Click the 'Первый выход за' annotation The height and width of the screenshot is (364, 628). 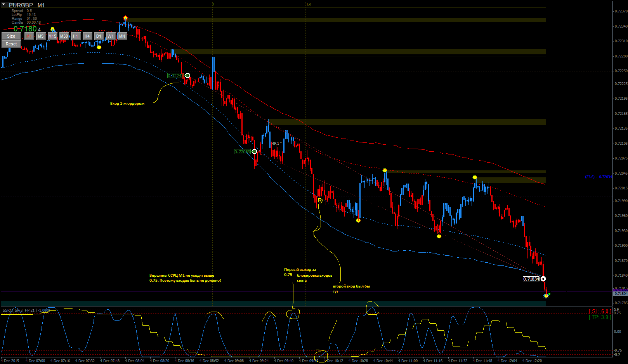pyautogui.click(x=300, y=269)
